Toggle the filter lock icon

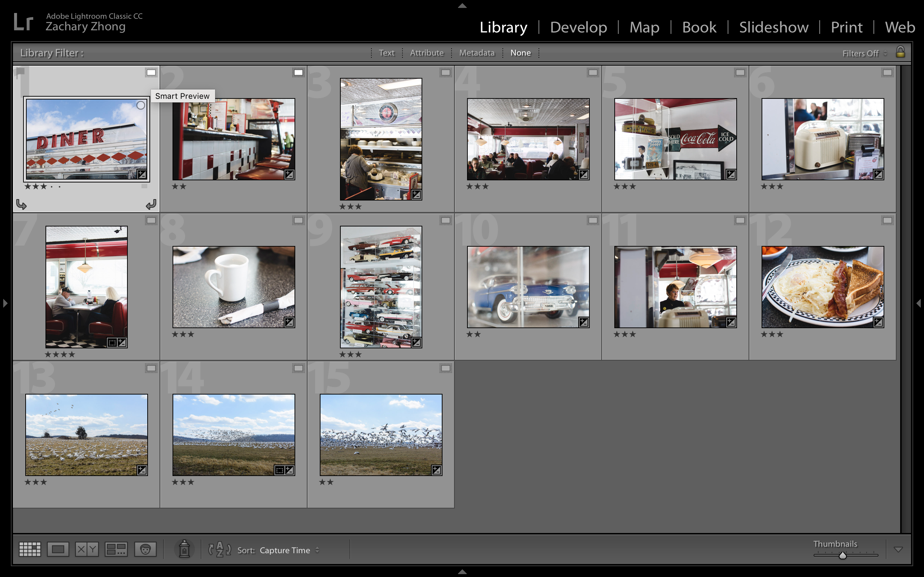coord(900,52)
